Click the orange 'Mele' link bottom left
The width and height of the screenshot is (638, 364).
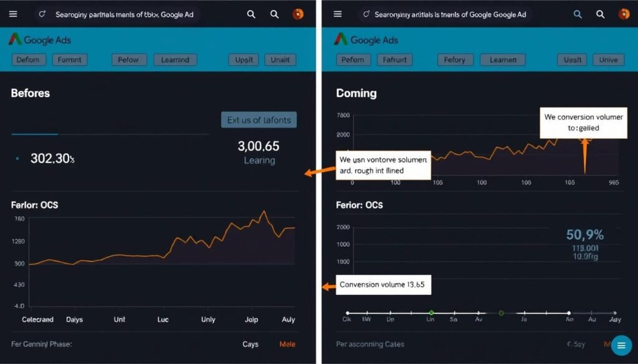(x=287, y=343)
